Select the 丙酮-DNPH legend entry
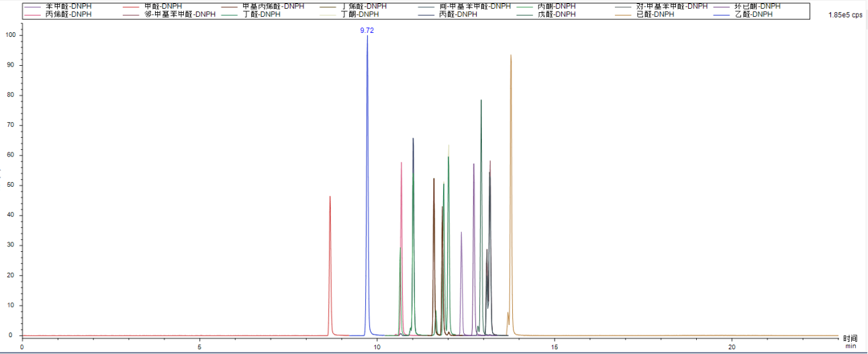Screen dimensions: 868x354 point(557,6)
